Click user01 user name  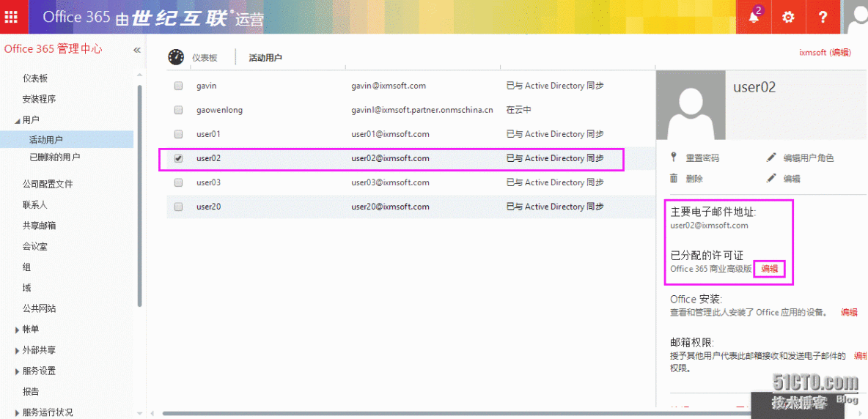209,134
